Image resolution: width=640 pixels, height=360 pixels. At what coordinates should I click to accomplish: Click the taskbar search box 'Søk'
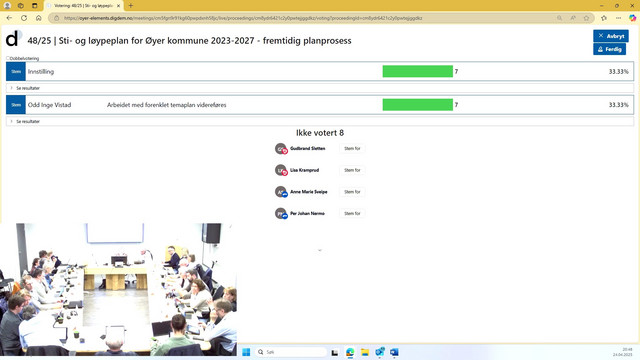pyautogui.click(x=291, y=352)
